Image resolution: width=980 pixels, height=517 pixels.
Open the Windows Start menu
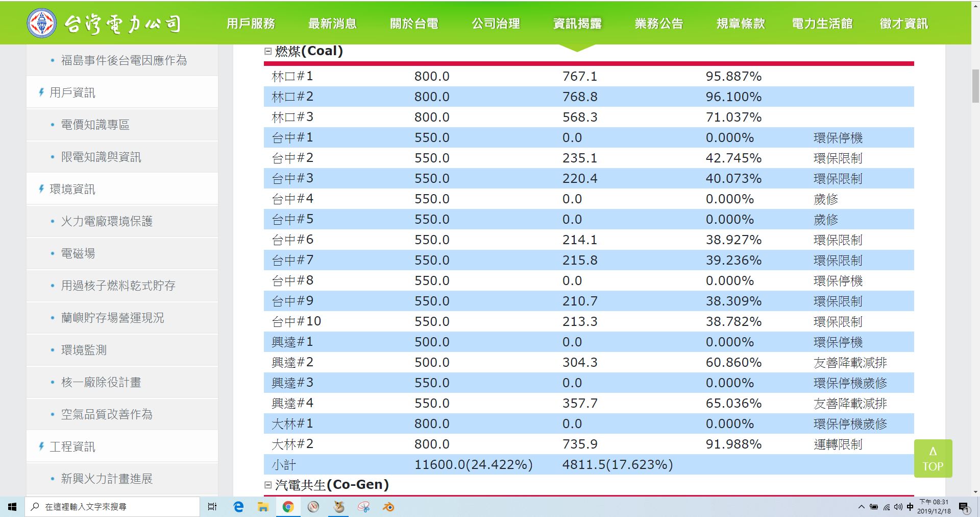12,507
